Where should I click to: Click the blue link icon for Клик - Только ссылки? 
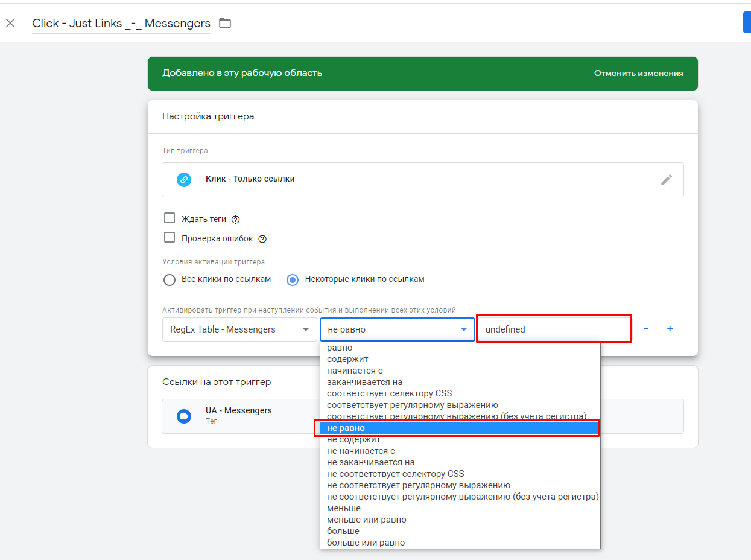[x=184, y=180]
